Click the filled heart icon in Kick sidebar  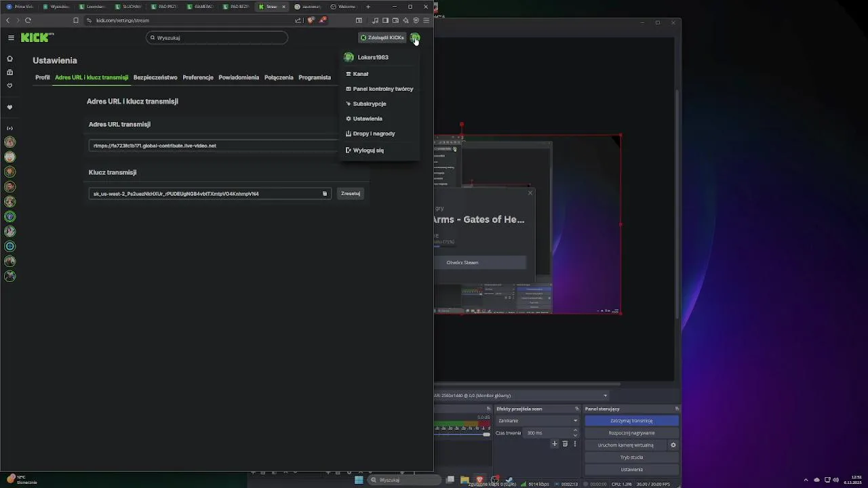coord(9,107)
